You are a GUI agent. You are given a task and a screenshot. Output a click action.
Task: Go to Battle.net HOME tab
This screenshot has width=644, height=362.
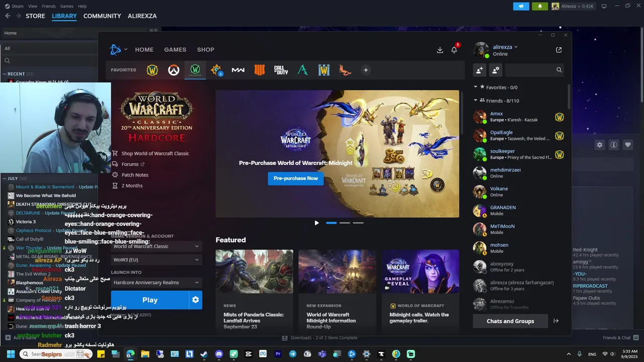[x=144, y=49]
